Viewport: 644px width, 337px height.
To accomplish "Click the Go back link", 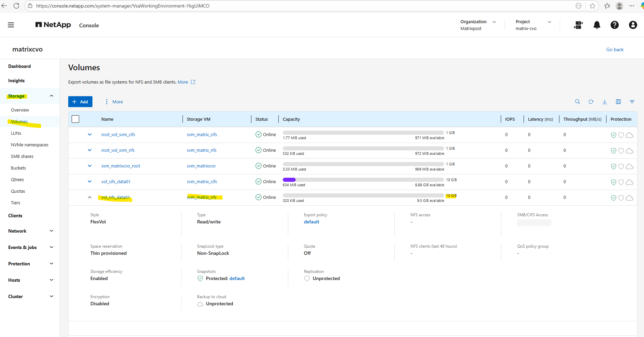I will pyautogui.click(x=615, y=49).
